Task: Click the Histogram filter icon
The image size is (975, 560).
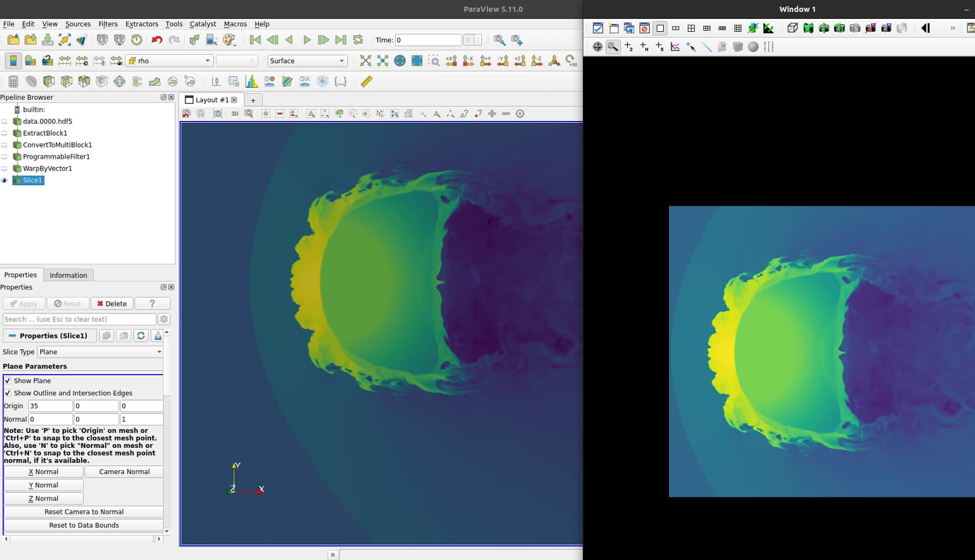Action: [x=252, y=81]
